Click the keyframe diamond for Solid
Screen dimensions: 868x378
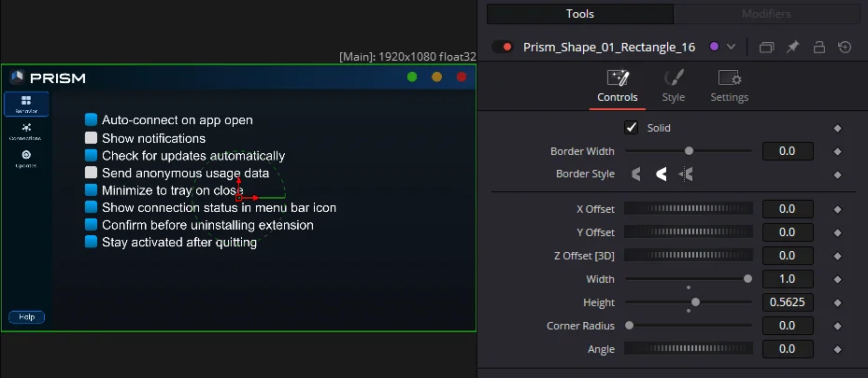tap(837, 128)
